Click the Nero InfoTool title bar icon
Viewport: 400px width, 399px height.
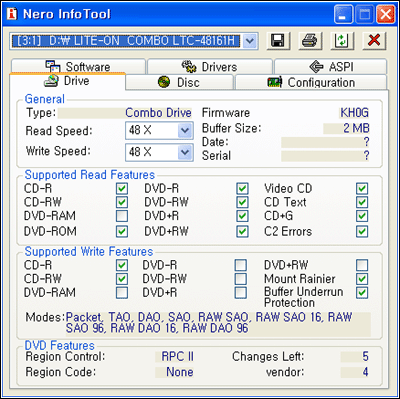(12, 14)
